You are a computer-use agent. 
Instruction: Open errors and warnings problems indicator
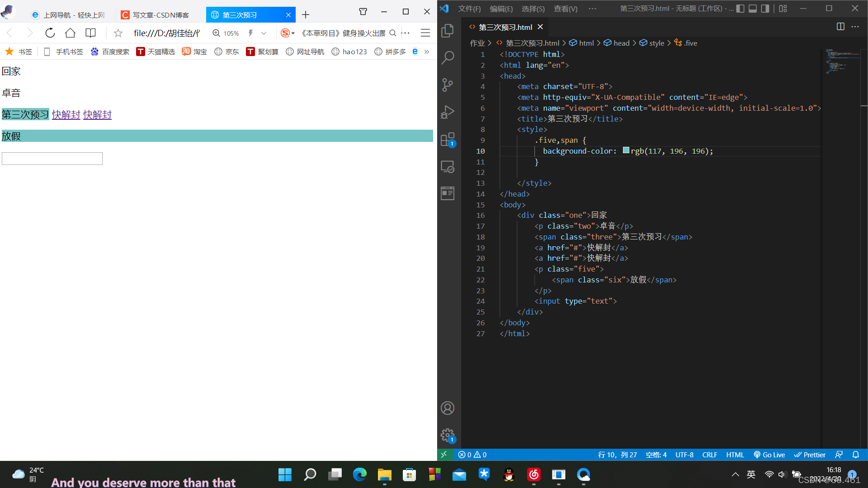click(x=472, y=455)
